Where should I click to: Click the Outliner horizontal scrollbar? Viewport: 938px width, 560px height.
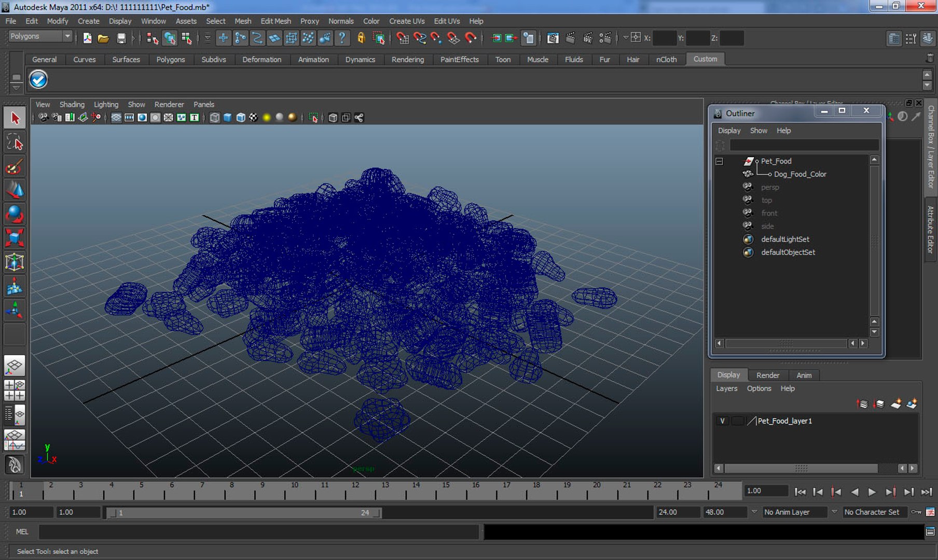pyautogui.click(x=786, y=343)
